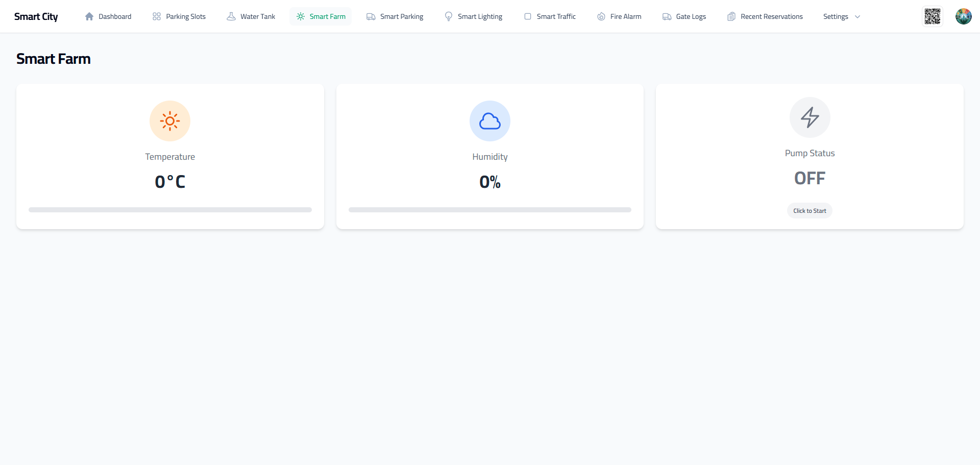Click the orange sun Temperature icon
The height and width of the screenshot is (465, 980).
click(x=170, y=121)
